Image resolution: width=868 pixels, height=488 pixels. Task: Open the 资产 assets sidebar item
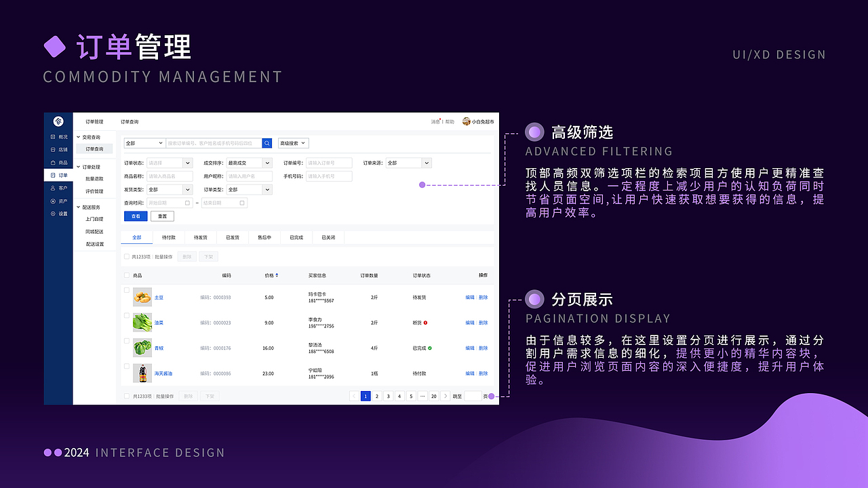pyautogui.click(x=58, y=201)
